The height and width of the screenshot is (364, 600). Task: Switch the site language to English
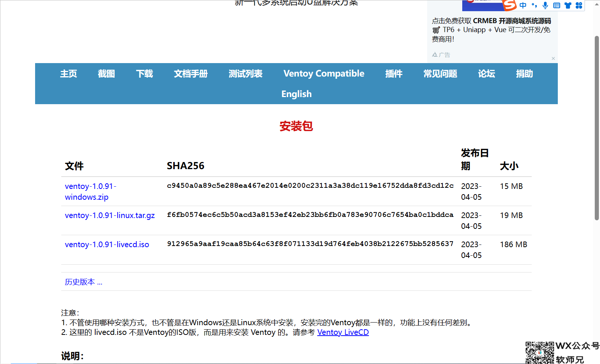click(x=296, y=94)
